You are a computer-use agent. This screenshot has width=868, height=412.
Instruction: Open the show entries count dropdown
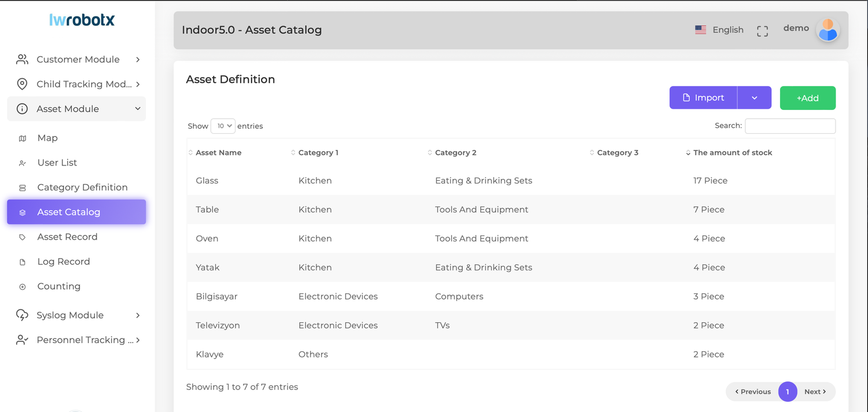(x=223, y=126)
